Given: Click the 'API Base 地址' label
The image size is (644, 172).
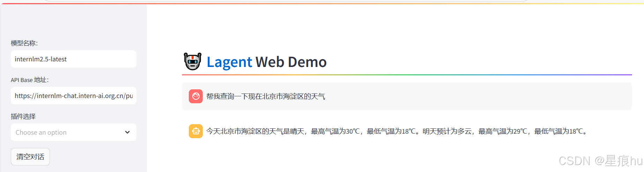Looking at the screenshot, I should coord(30,80).
